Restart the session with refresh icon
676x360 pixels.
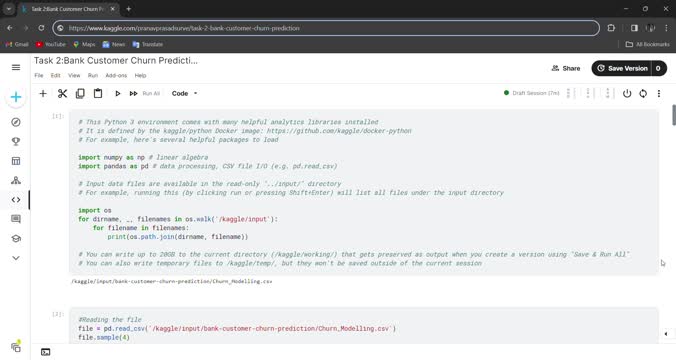[643, 94]
